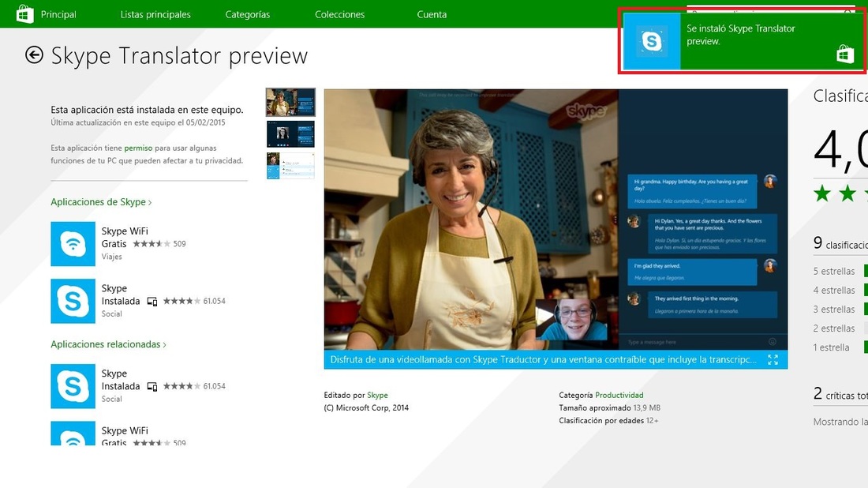Open the Principal menu item
The image size is (868, 488).
click(58, 14)
